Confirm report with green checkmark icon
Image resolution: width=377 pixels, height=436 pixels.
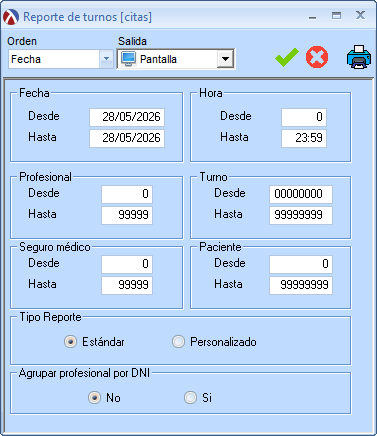[x=287, y=57]
